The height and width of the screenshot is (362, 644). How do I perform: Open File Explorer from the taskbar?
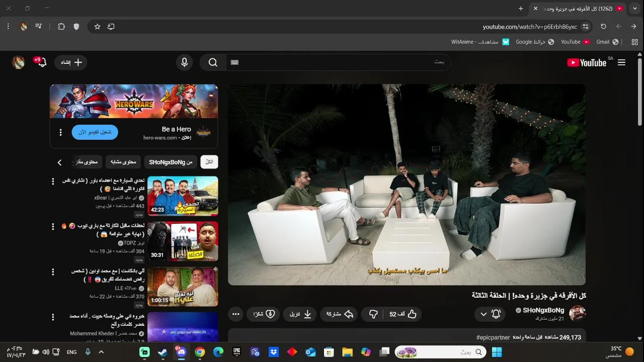point(347,352)
